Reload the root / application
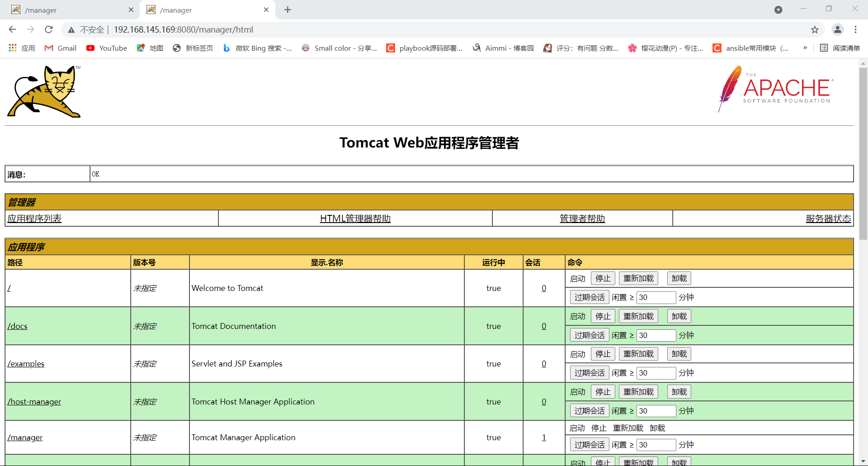Viewport: 868px width, 466px height. (638, 279)
